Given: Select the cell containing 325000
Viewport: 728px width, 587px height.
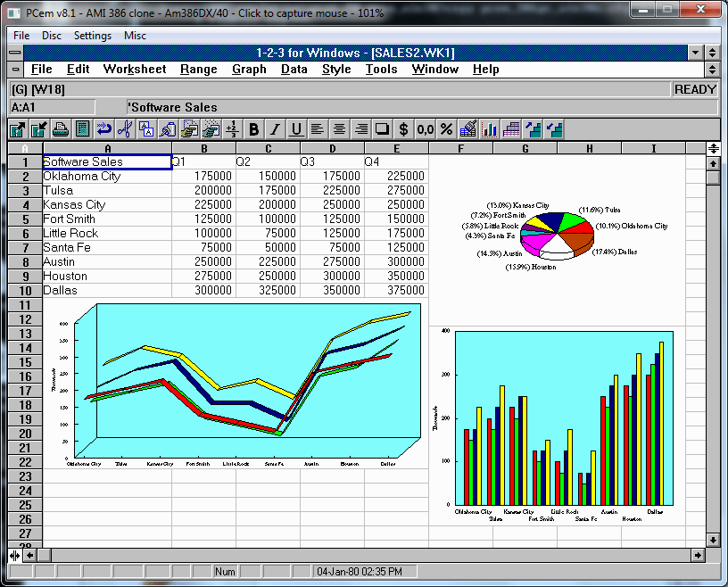Looking at the screenshot, I should tap(268, 291).
